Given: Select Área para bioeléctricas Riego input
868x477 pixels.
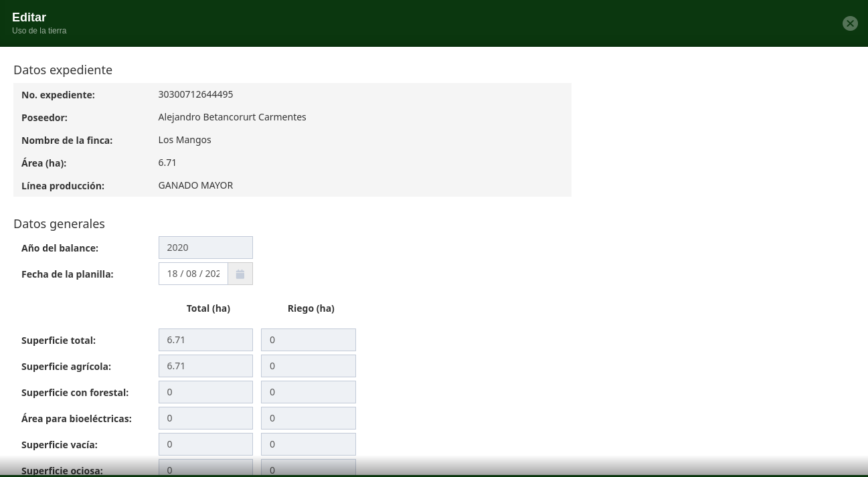Looking at the screenshot, I should (x=308, y=418).
